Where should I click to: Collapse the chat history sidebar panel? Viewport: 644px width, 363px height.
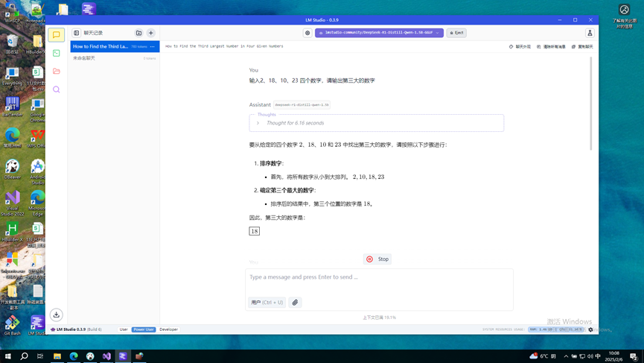[77, 33]
